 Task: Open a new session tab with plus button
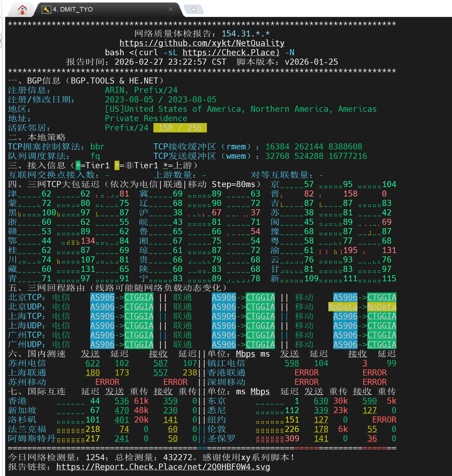(194, 9)
